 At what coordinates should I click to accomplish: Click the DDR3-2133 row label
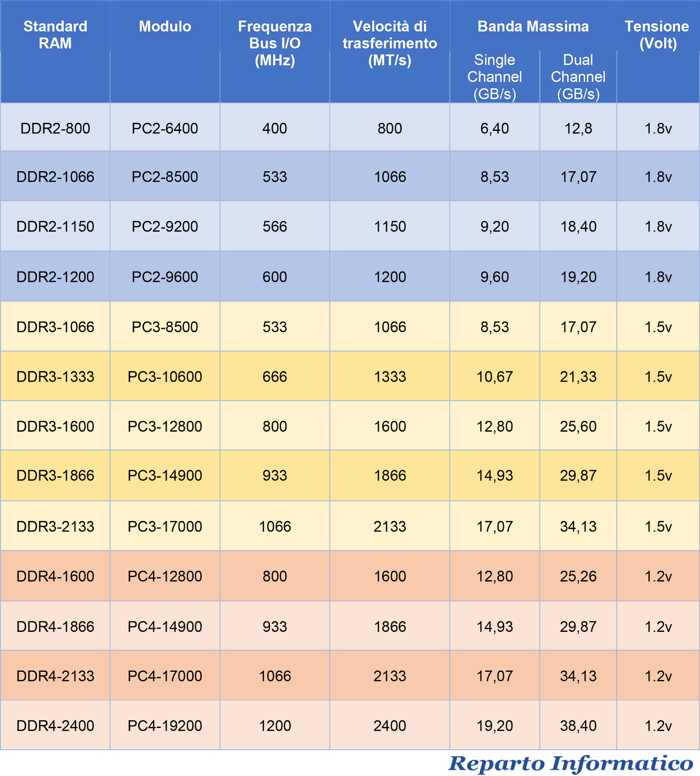pos(55,526)
